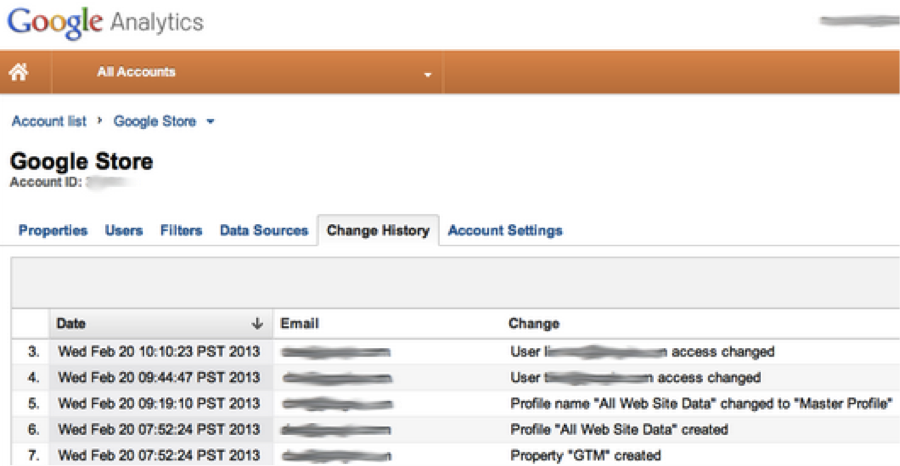
Task: Click the 'Master Profile' rename change entry
Action: (x=701, y=403)
